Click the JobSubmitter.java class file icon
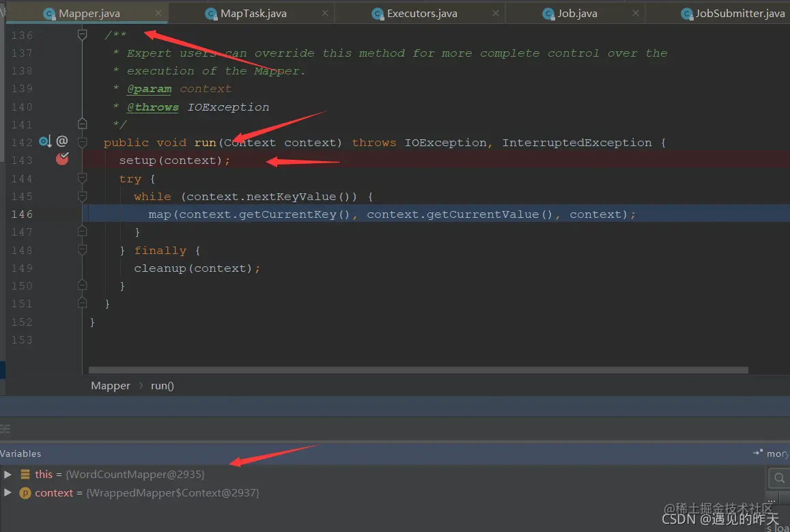 [x=687, y=14]
